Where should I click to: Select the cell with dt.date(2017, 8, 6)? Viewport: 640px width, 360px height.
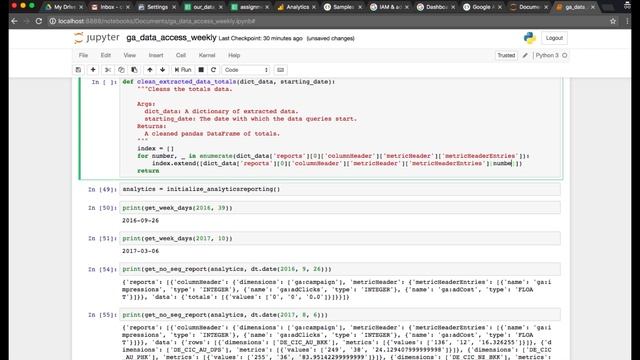tap(340, 315)
